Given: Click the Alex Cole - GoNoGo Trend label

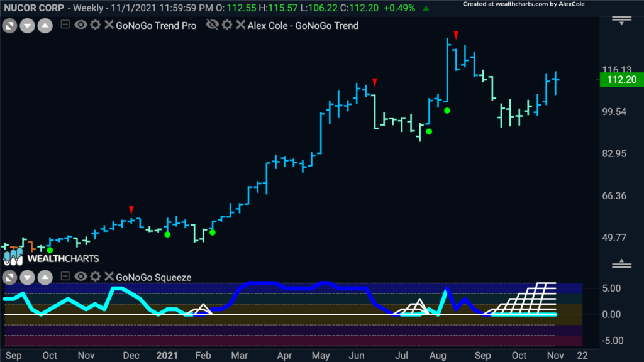Looking at the screenshot, I should coord(303,25).
